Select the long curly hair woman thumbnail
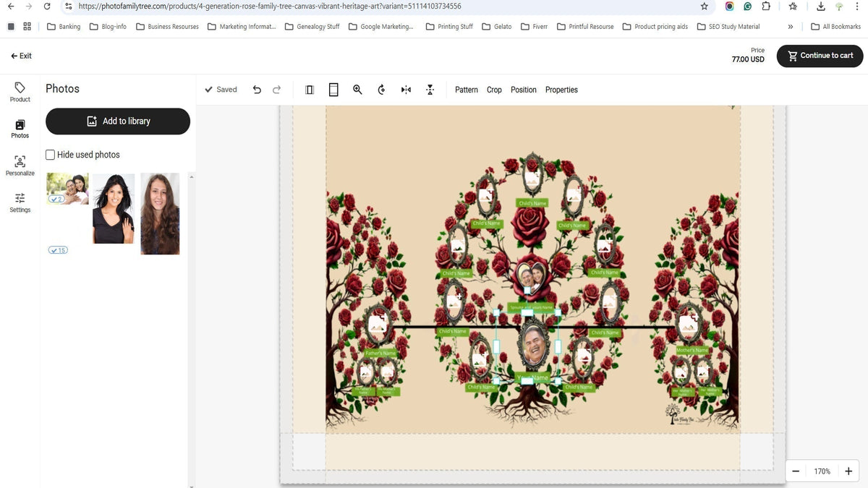The width and height of the screenshot is (868, 488). pyautogui.click(x=160, y=213)
